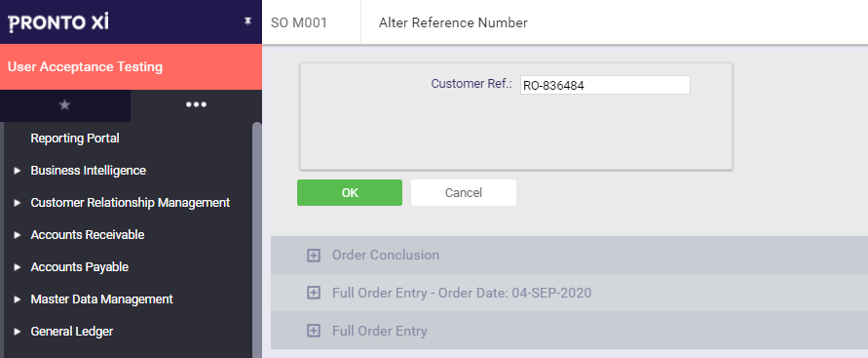Expand the Master Data Management arrow

(x=18, y=299)
